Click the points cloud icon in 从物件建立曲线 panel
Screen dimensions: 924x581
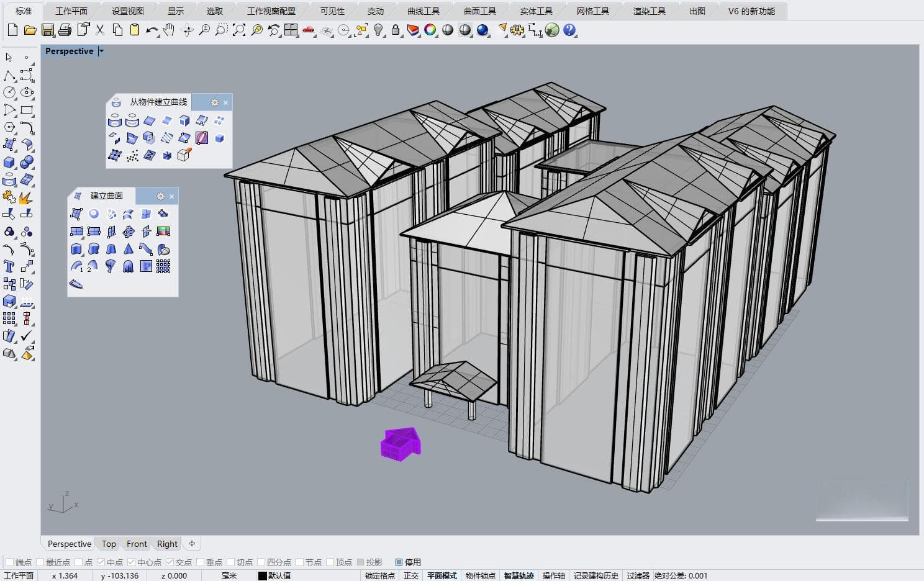(x=132, y=156)
